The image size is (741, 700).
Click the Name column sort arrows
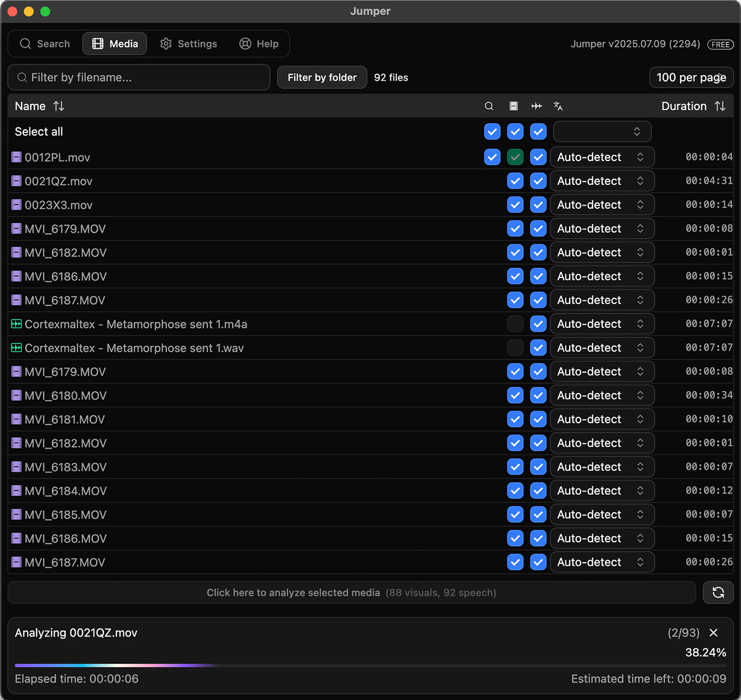pyautogui.click(x=59, y=106)
